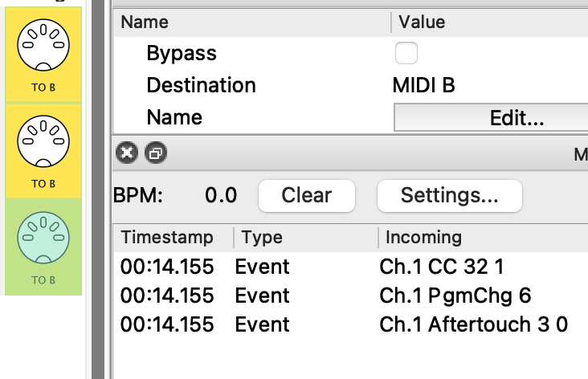Select the Ch.1 PgmChg 6 event
This screenshot has width=588, height=379.
[455, 295]
